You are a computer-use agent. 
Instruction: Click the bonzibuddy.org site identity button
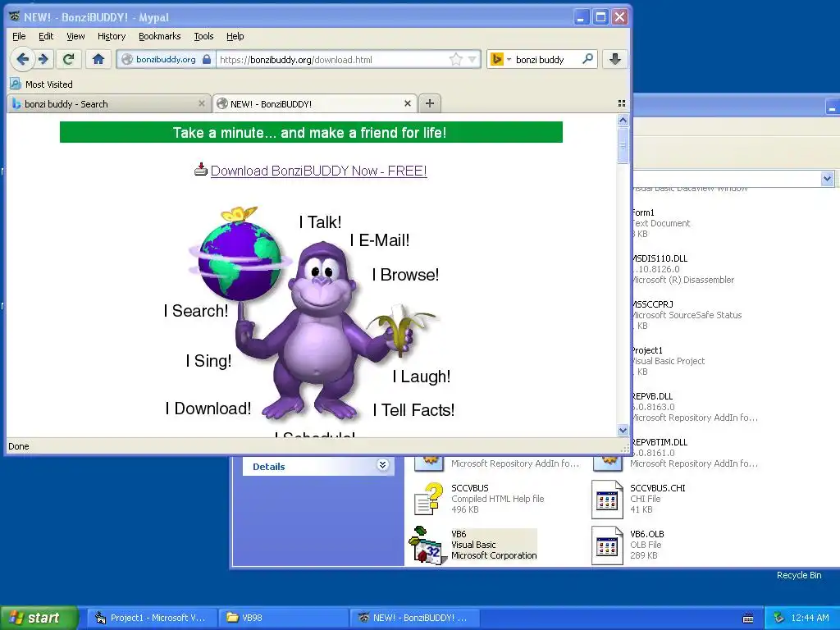166,59
